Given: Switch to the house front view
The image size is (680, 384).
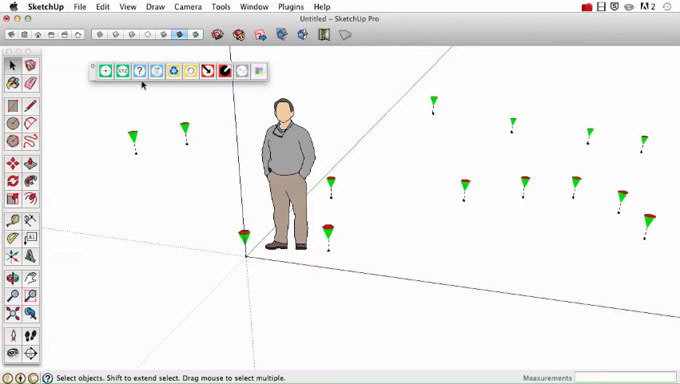Looking at the screenshot, I should [38, 34].
